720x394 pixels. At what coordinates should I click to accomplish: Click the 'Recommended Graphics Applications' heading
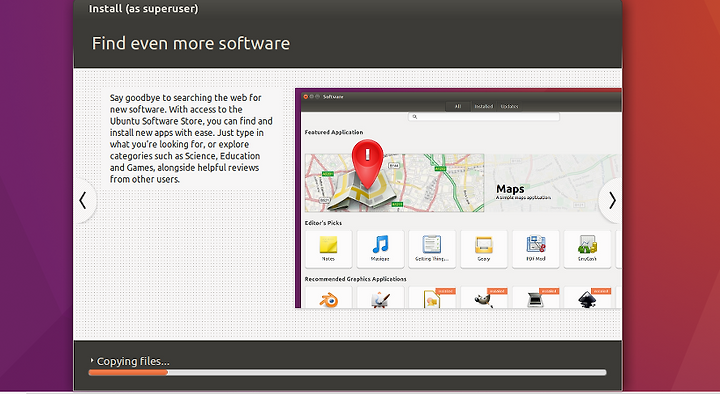click(x=355, y=279)
